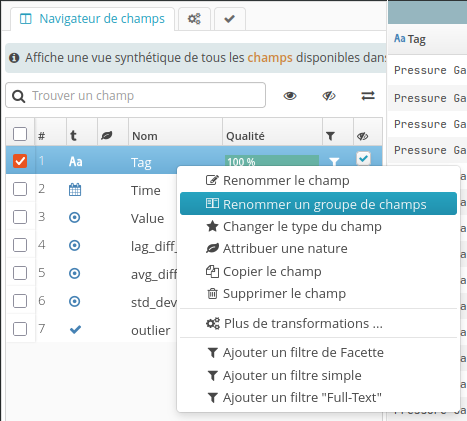Image resolution: width=467 pixels, height=421 pixels.
Task: Click the Trouver un champ search box
Action: click(x=136, y=95)
